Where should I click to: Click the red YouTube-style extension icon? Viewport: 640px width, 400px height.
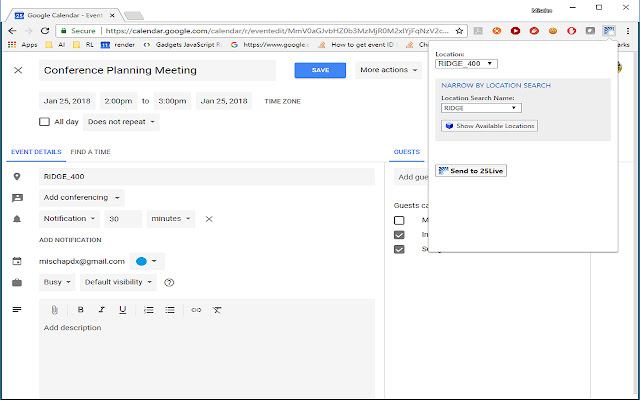tap(516, 31)
